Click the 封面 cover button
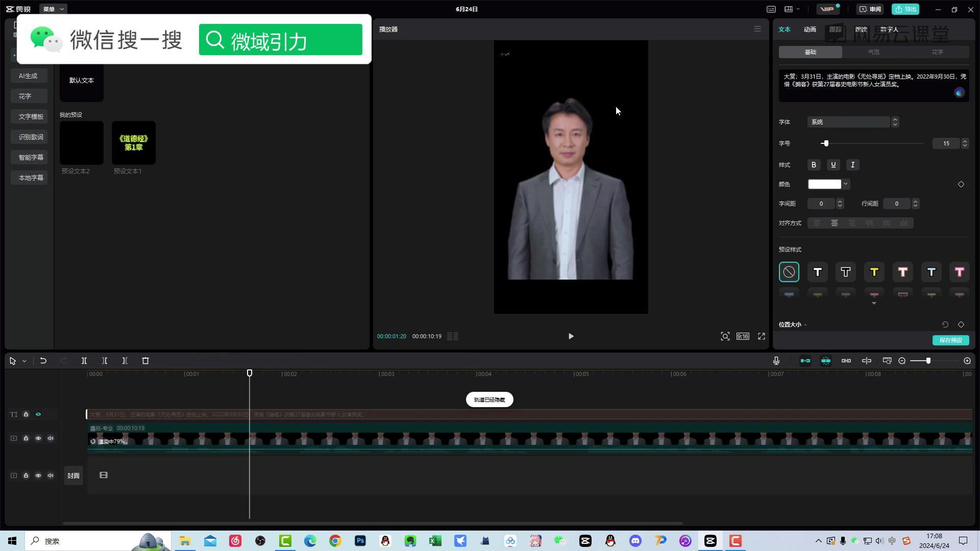Image resolution: width=980 pixels, height=551 pixels. (73, 475)
